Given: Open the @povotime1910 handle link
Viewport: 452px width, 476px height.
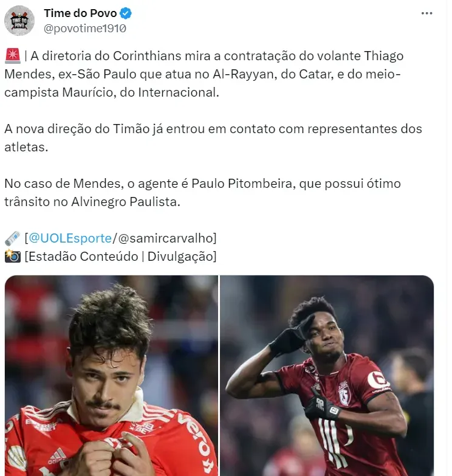Looking at the screenshot, I should 85,29.
